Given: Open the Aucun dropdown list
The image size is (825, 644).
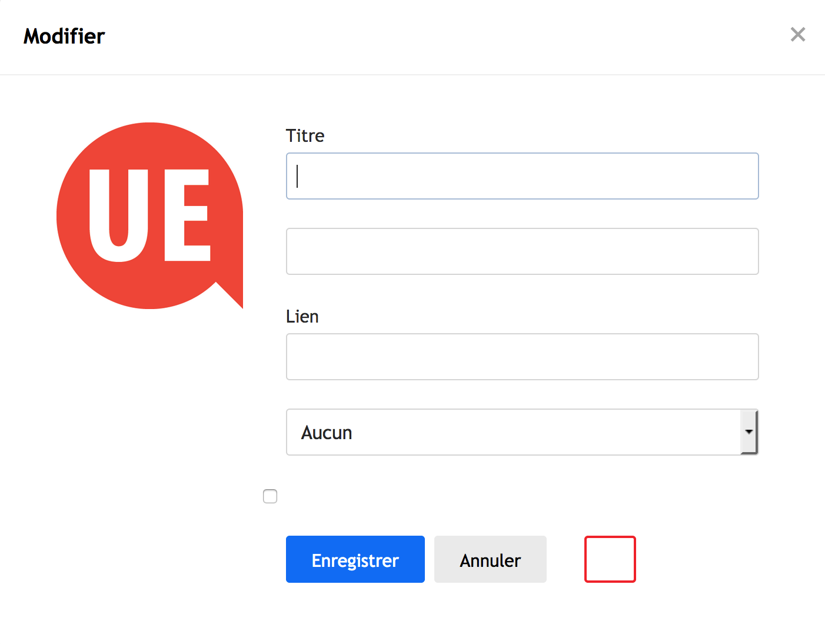Looking at the screenshot, I should pos(522,432).
